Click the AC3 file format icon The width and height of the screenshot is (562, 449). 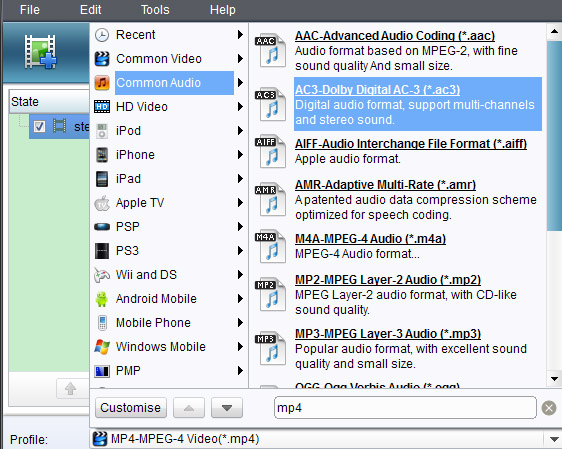coord(271,104)
